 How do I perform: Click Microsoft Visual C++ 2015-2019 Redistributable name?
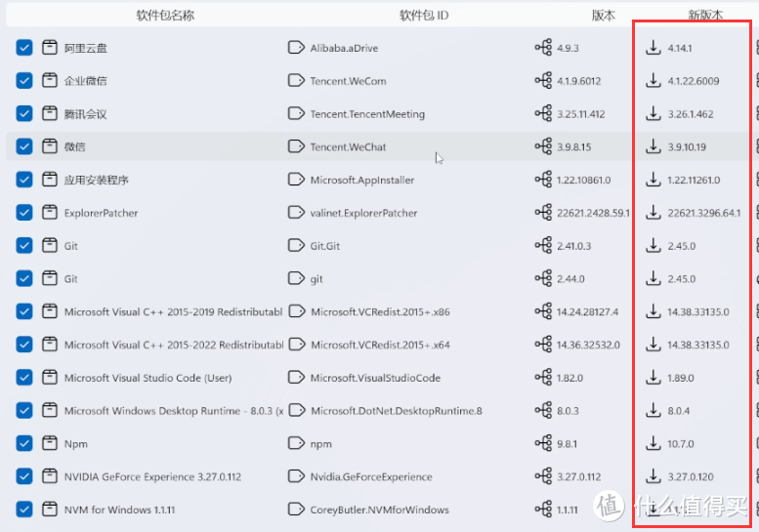[x=173, y=312]
